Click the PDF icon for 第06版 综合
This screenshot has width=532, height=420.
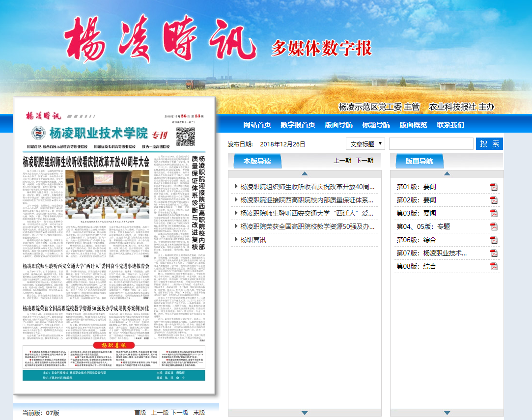(493, 240)
